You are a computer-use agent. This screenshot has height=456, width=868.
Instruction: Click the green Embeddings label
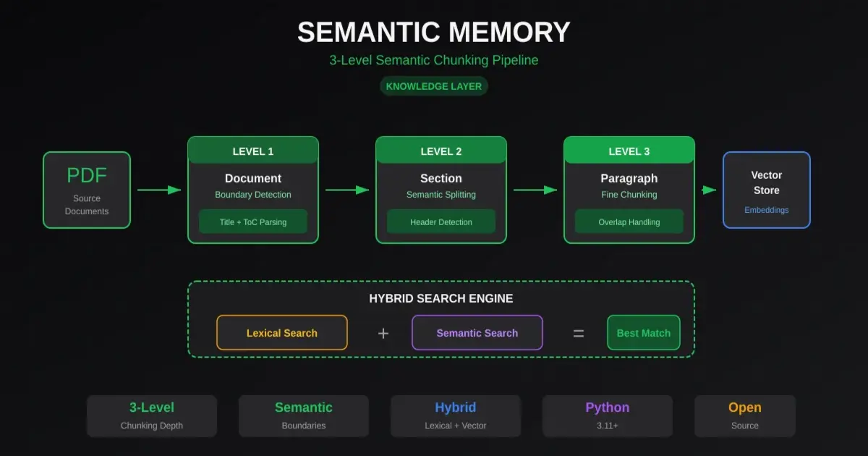click(x=766, y=210)
